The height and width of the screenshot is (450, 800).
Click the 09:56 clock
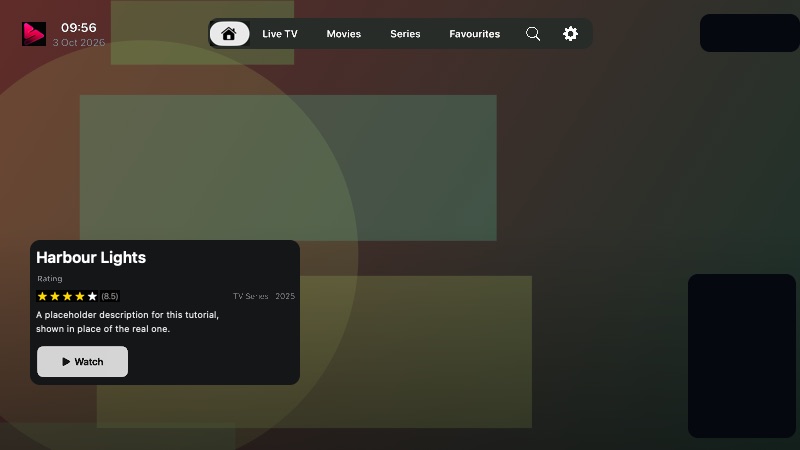coord(79,28)
